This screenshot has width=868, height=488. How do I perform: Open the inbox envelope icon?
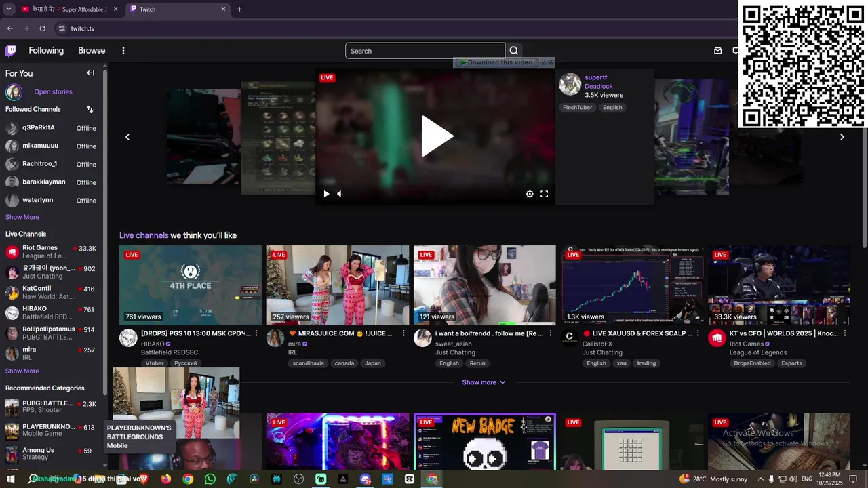tap(718, 51)
